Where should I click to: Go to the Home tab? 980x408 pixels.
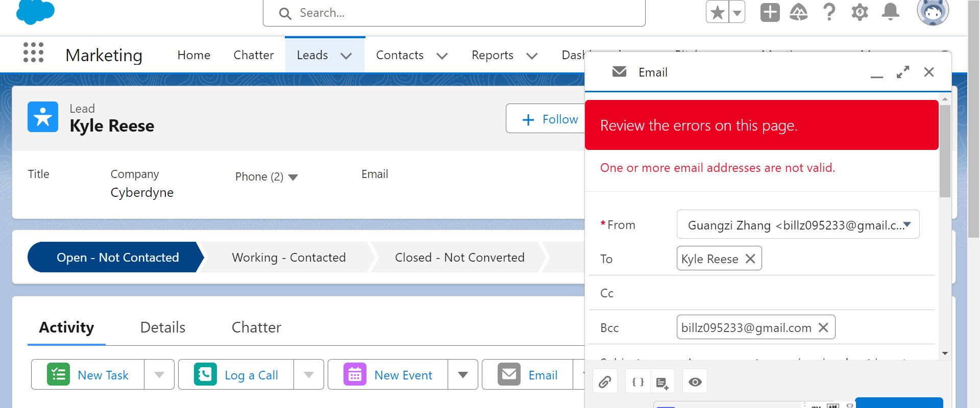(194, 55)
